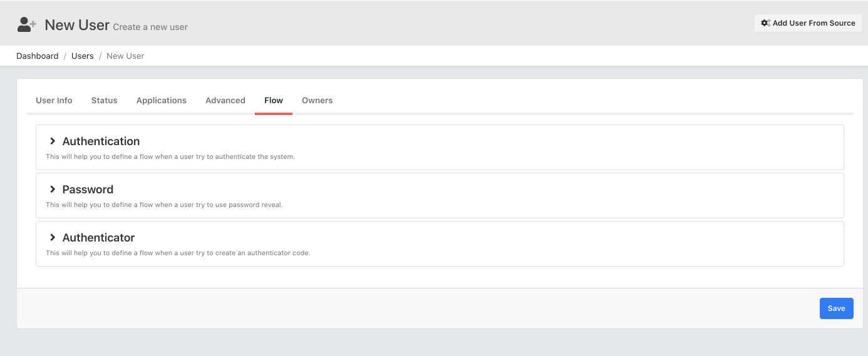Save the new user
The image size is (868, 356).
(x=836, y=308)
